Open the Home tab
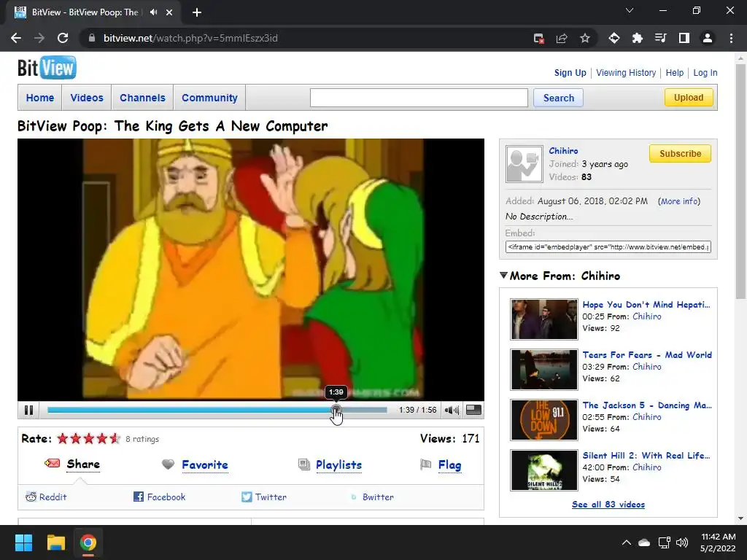The image size is (747, 560). (x=40, y=98)
